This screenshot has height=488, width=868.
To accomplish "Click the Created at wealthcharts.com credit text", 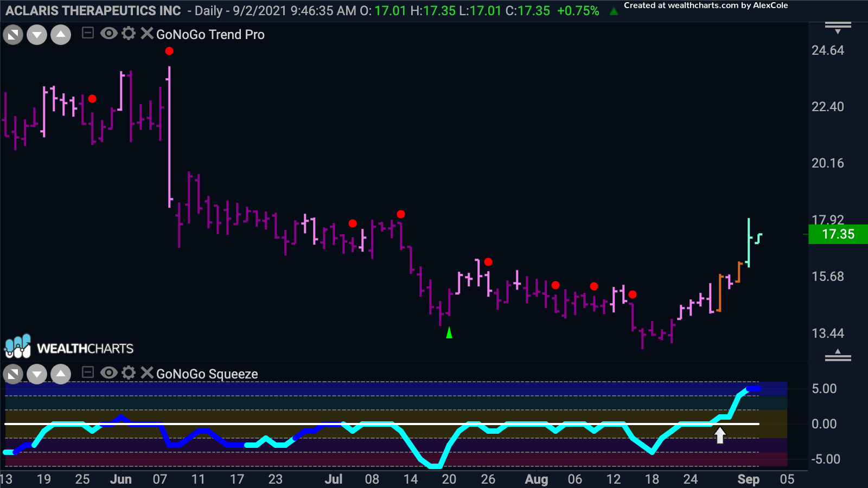I will (706, 5).
